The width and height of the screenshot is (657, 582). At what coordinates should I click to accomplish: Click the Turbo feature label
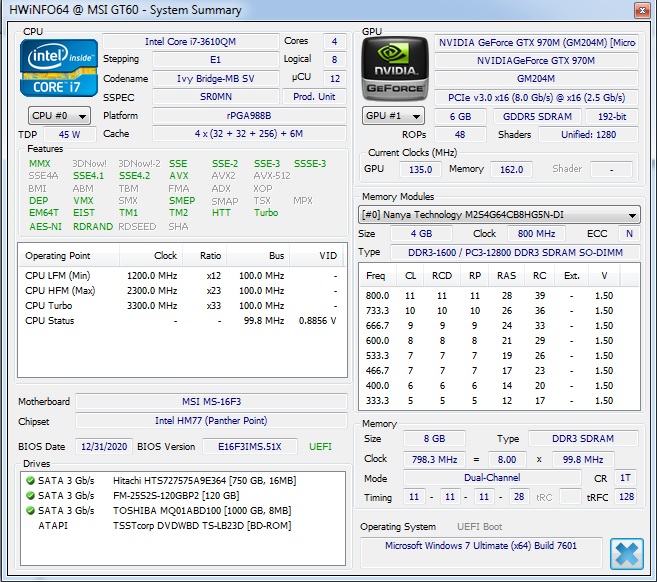click(266, 213)
